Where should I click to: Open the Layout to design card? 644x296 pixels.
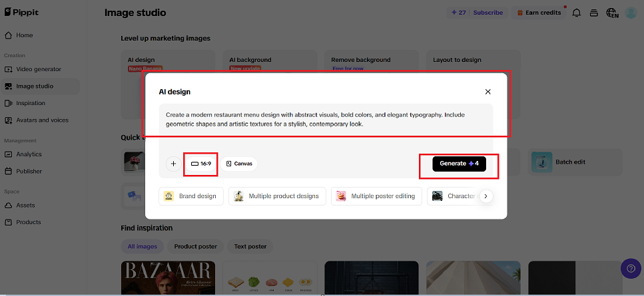(x=474, y=61)
